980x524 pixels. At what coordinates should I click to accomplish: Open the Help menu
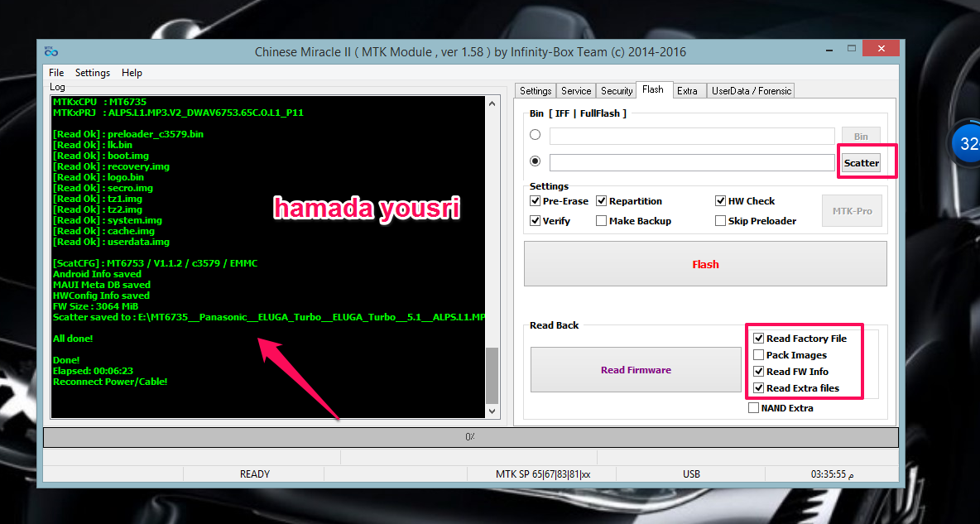[x=132, y=73]
